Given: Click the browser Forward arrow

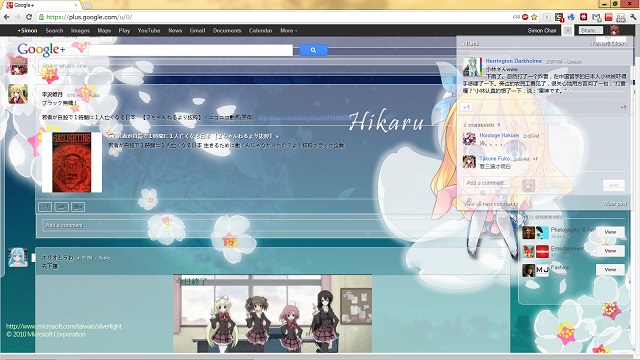Looking at the screenshot, I should click(18, 17).
